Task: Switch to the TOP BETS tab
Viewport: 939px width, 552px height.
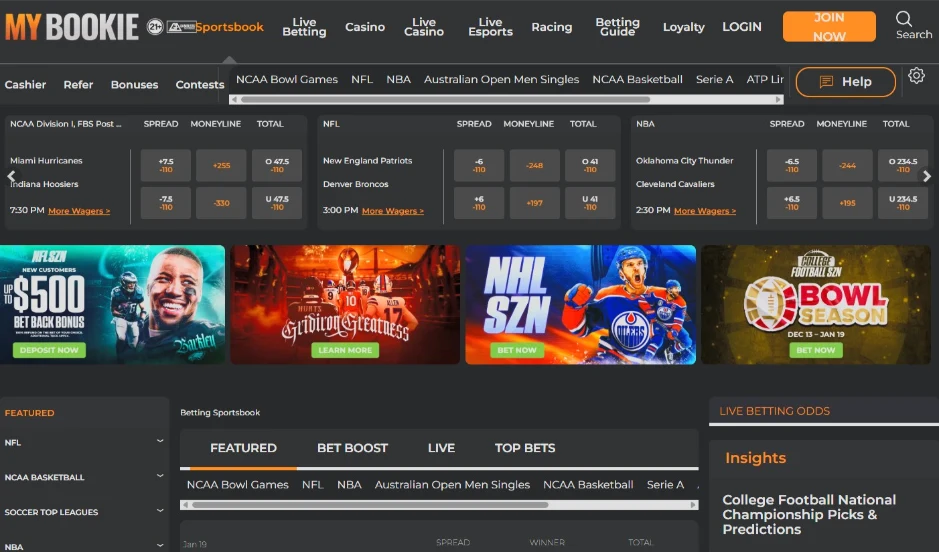Action: coord(525,448)
